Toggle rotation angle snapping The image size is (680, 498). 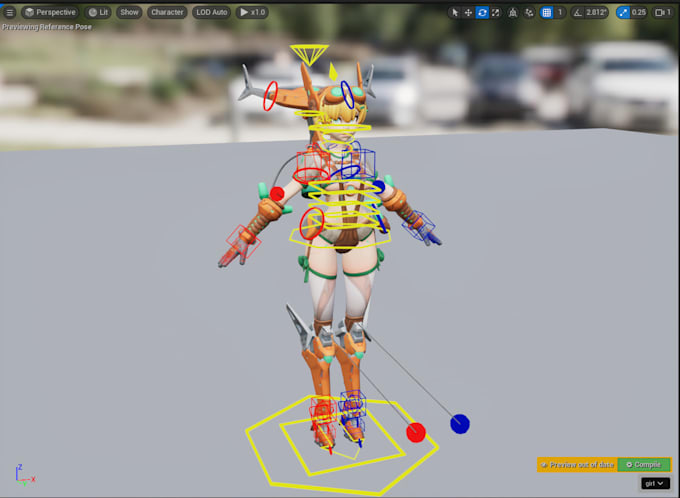click(x=578, y=13)
